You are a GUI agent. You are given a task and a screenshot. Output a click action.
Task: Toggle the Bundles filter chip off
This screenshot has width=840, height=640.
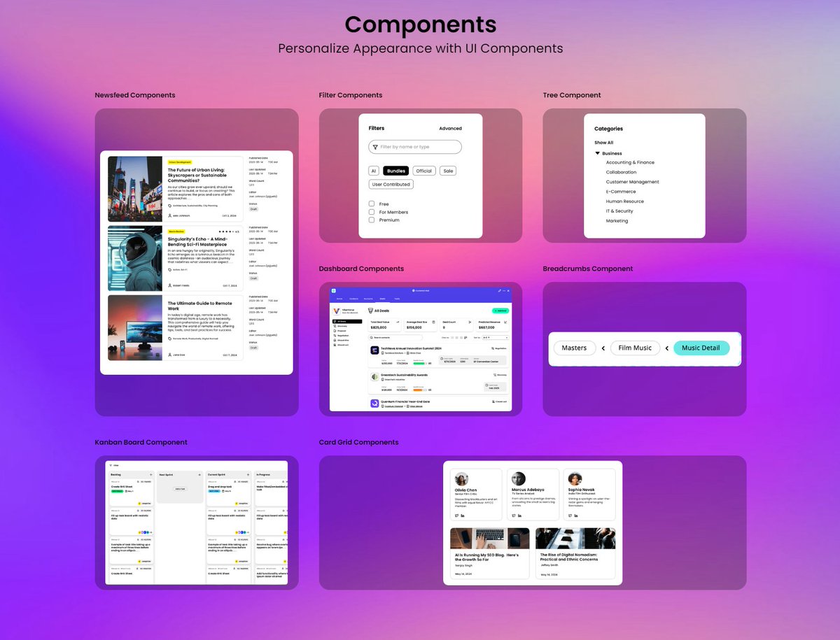[x=395, y=171]
